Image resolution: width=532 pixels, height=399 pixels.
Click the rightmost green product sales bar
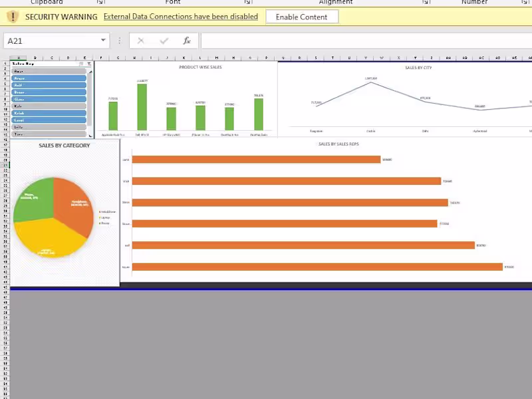click(x=259, y=114)
